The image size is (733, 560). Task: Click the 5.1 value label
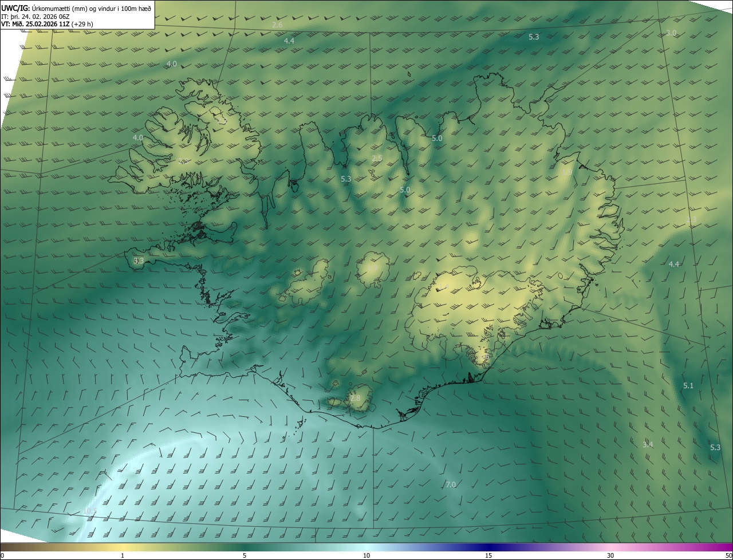click(x=688, y=386)
